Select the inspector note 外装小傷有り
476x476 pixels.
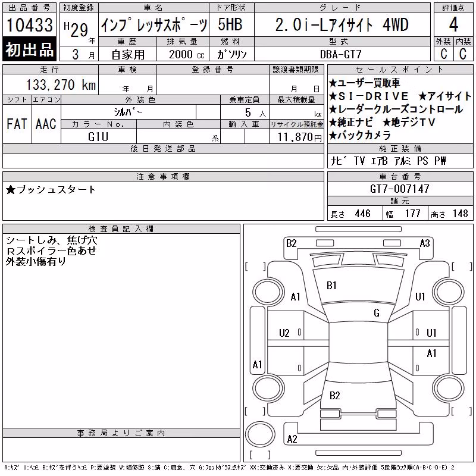pyautogui.click(x=36, y=261)
